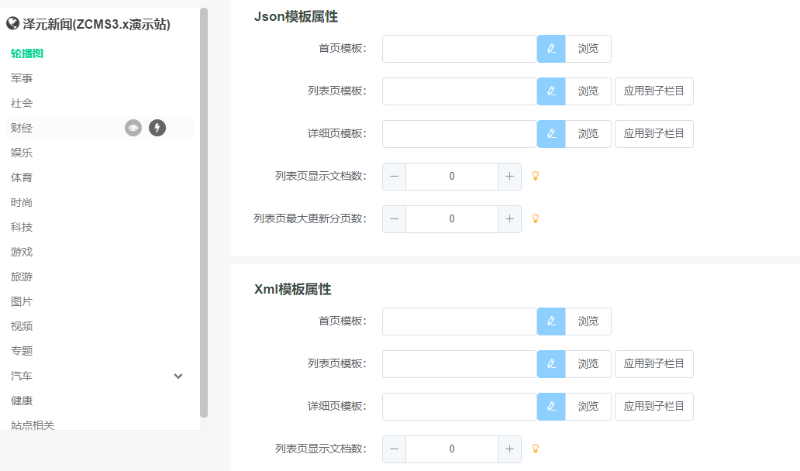Click the Xml 详细页模板 input field
Screen dimensions: 800x471
tap(459, 406)
